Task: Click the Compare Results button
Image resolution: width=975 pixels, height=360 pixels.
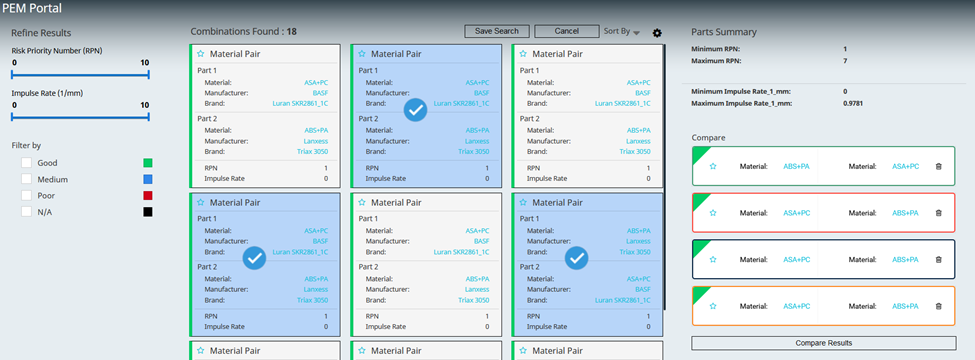Action: 823,343
